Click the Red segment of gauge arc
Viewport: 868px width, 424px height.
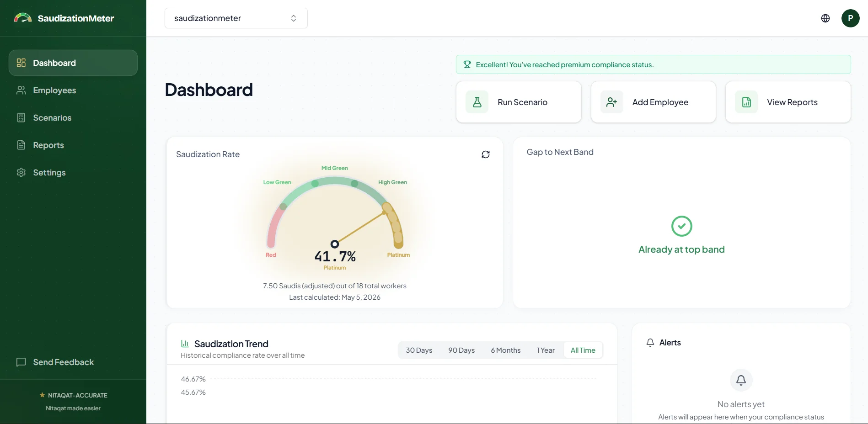pos(276,225)
